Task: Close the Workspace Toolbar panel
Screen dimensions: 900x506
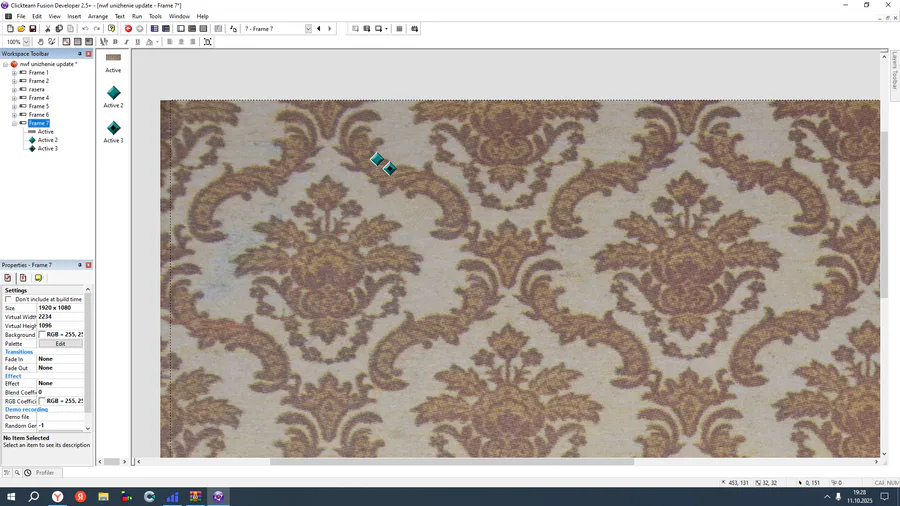Action: point(88,54)
